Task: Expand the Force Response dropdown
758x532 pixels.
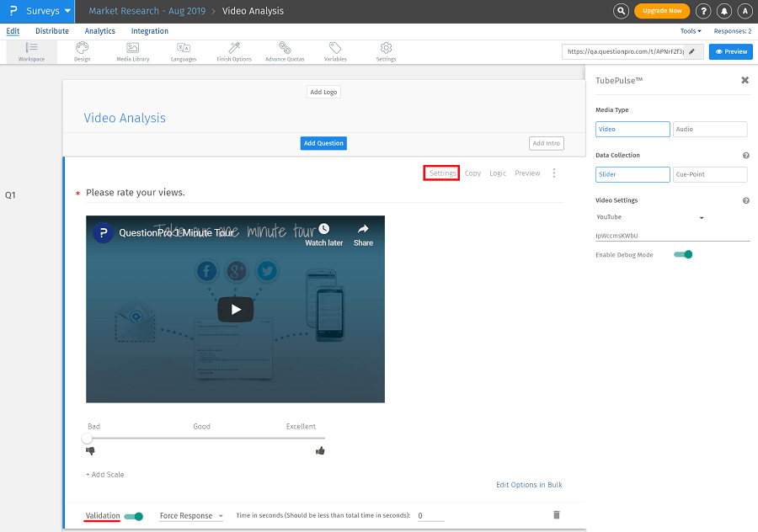Action: [191, 516]
